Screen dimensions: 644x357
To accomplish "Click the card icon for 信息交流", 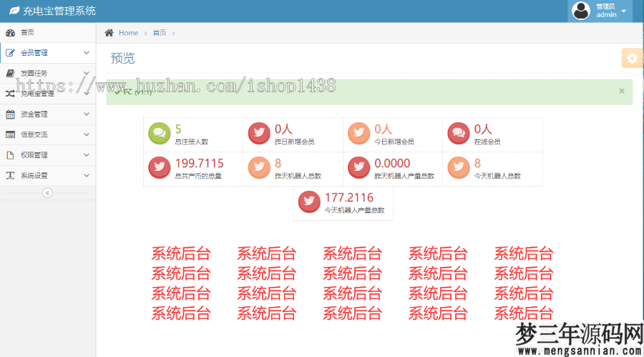I will 10,135.
